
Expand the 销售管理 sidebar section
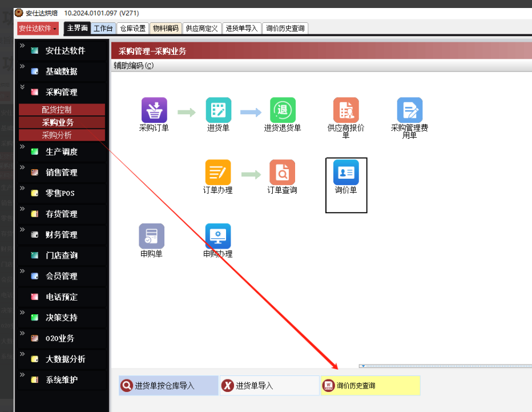(22, 167)
